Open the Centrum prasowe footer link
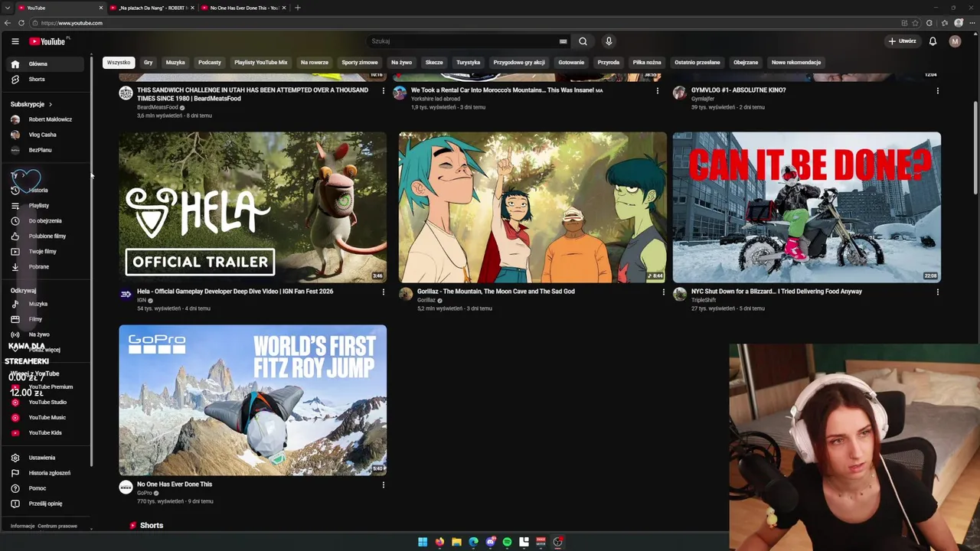 tap(57, 527)
